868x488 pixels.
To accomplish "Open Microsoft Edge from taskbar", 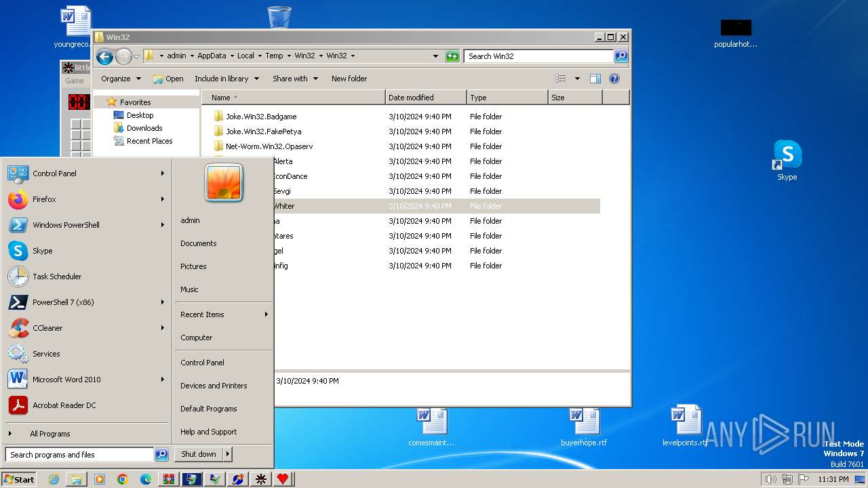I will coord(145,479).
